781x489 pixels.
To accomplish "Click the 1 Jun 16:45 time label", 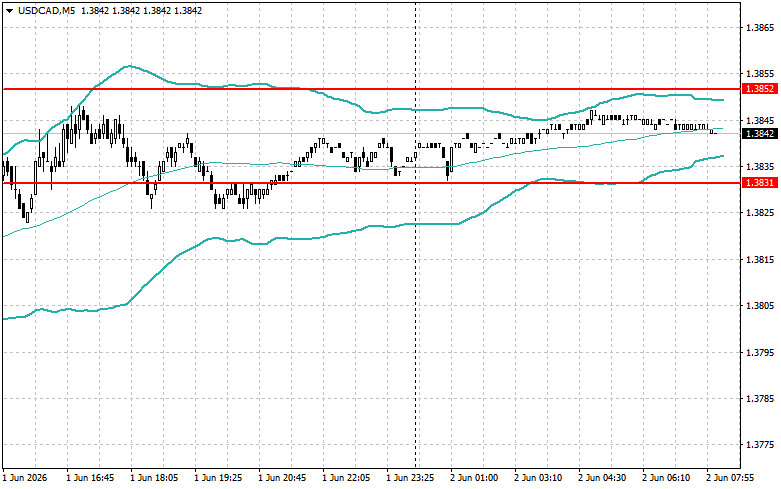I will (x=90, y=478).
